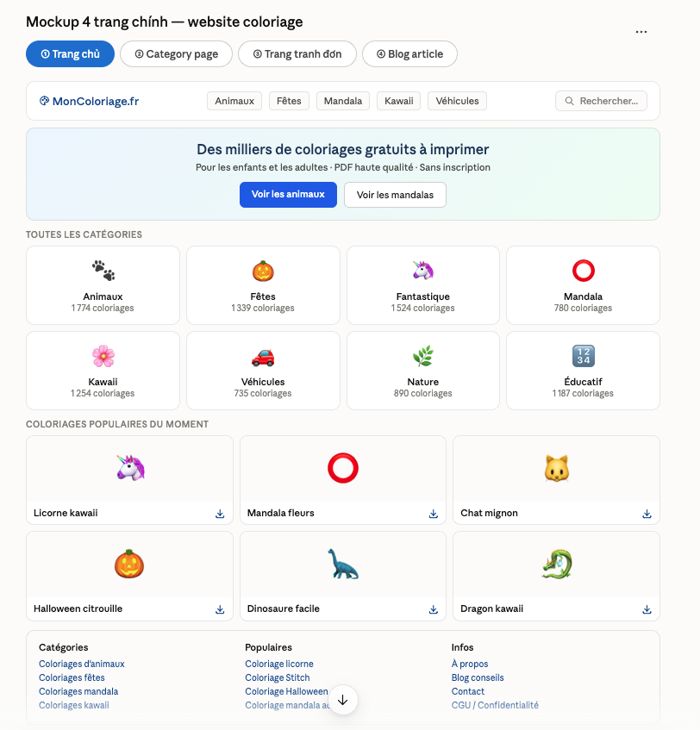Download the Licorne kawaii coloring page

(220, 514)
